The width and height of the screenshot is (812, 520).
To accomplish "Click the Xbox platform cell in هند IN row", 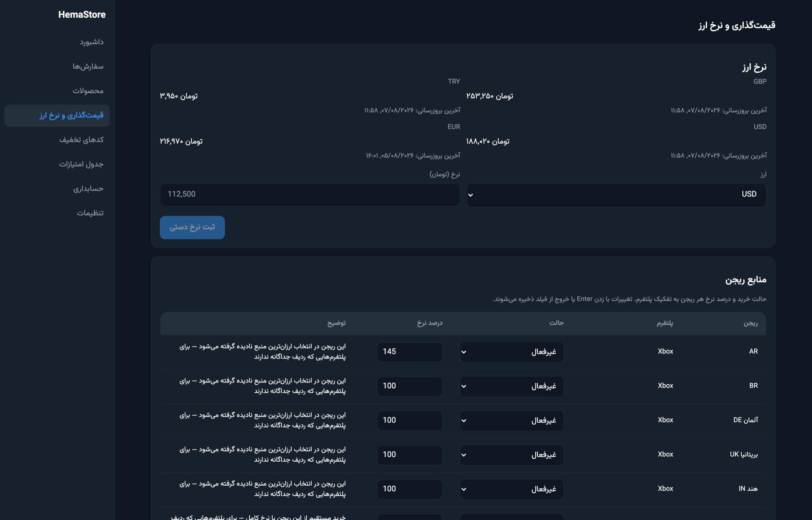I will coord(665,489).
